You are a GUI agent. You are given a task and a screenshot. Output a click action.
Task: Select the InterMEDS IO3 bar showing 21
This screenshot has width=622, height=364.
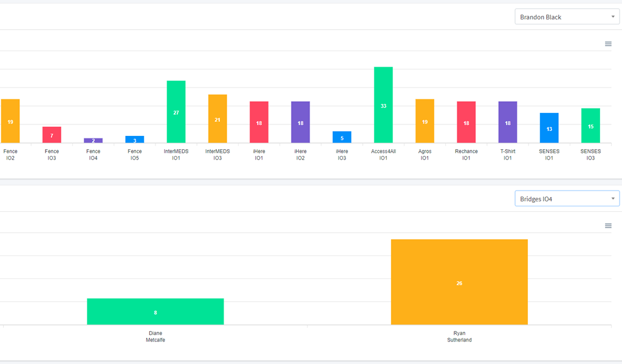pyautogui.click(x=217, y=119)
